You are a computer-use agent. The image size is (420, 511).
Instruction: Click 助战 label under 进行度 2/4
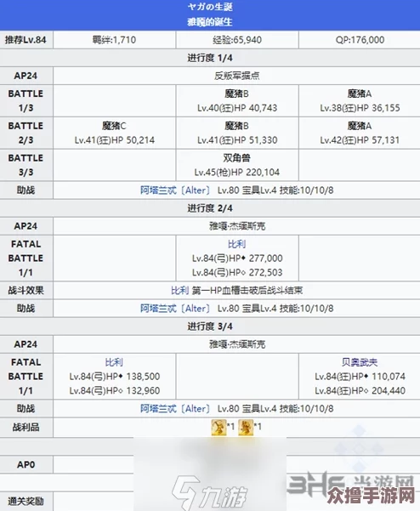[x=26, y=309]
